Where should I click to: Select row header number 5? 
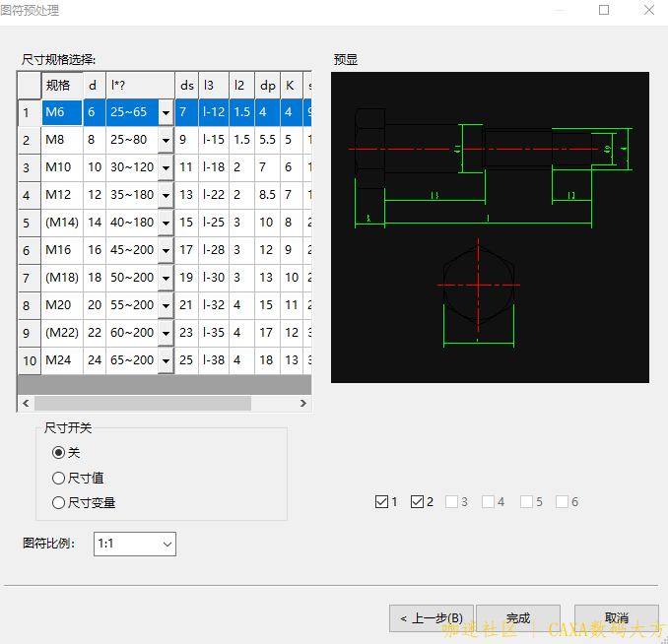(29, 224)
